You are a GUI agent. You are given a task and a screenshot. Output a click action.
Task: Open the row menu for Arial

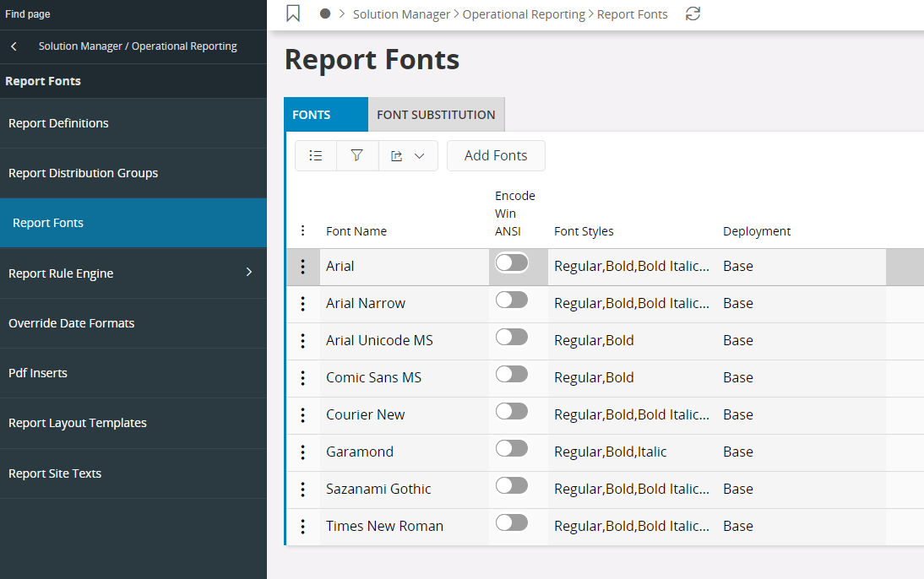pyautogui.click(x=302, y=267)
